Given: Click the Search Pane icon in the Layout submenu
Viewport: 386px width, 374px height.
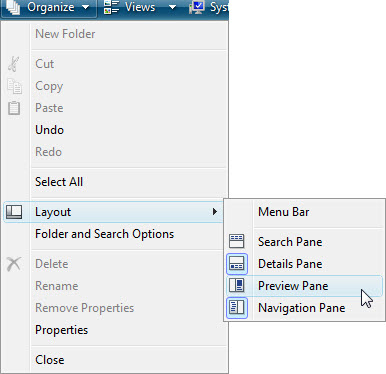Looking at the screenshot, I should tap(237, 241).
